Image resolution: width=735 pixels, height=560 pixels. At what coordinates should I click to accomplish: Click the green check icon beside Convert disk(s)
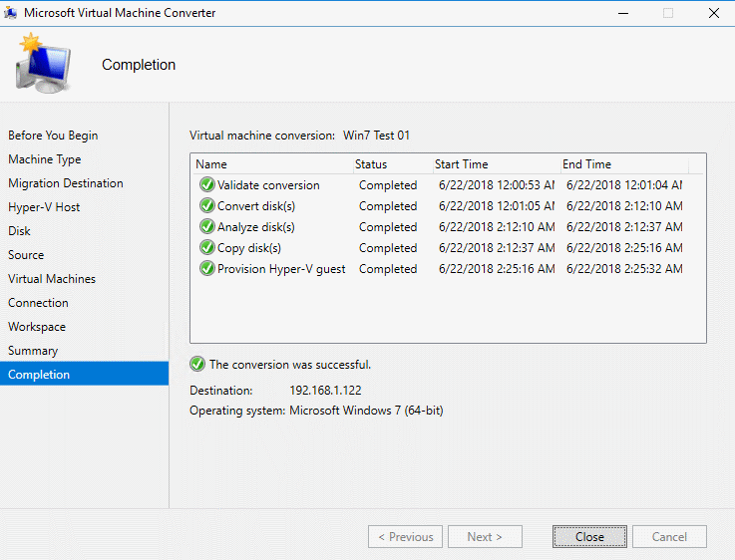(206, 205)
